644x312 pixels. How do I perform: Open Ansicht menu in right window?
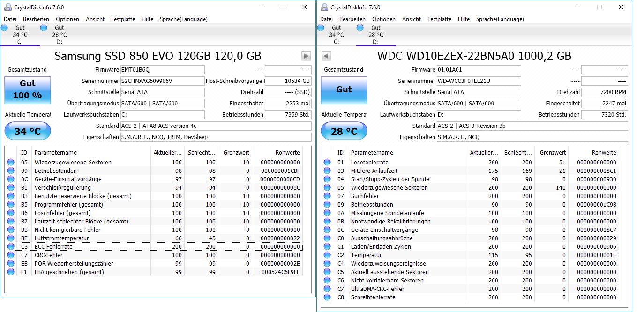[412, 19]
